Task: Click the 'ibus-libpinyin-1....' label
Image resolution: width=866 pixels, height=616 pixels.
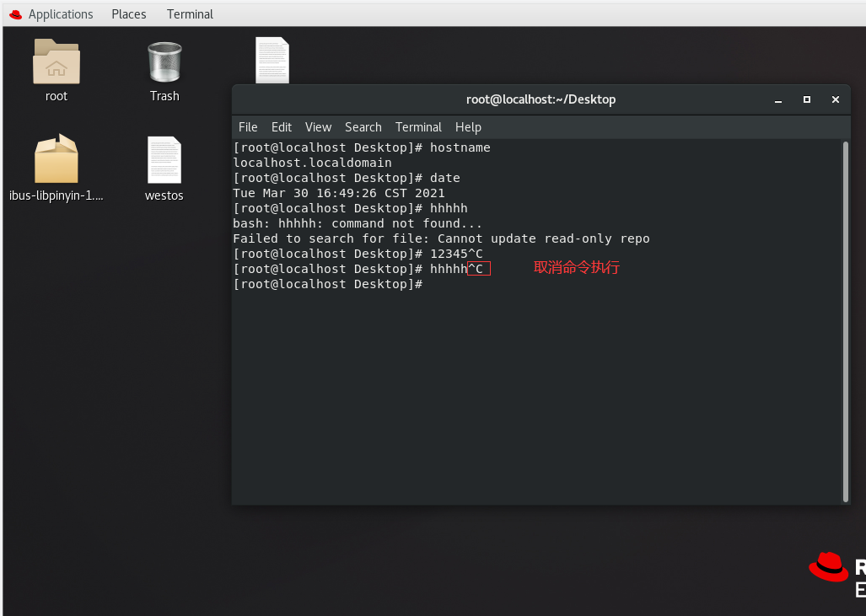Action: coord(56,196)
